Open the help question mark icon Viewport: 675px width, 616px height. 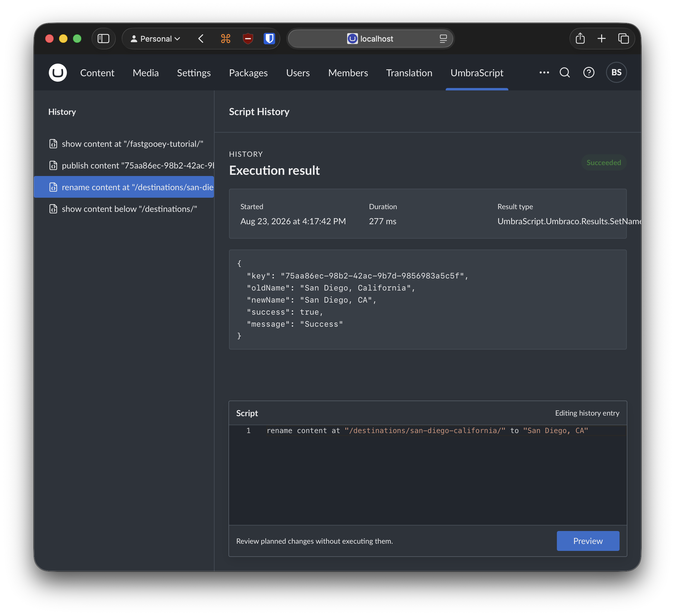(x=589, y=73)
